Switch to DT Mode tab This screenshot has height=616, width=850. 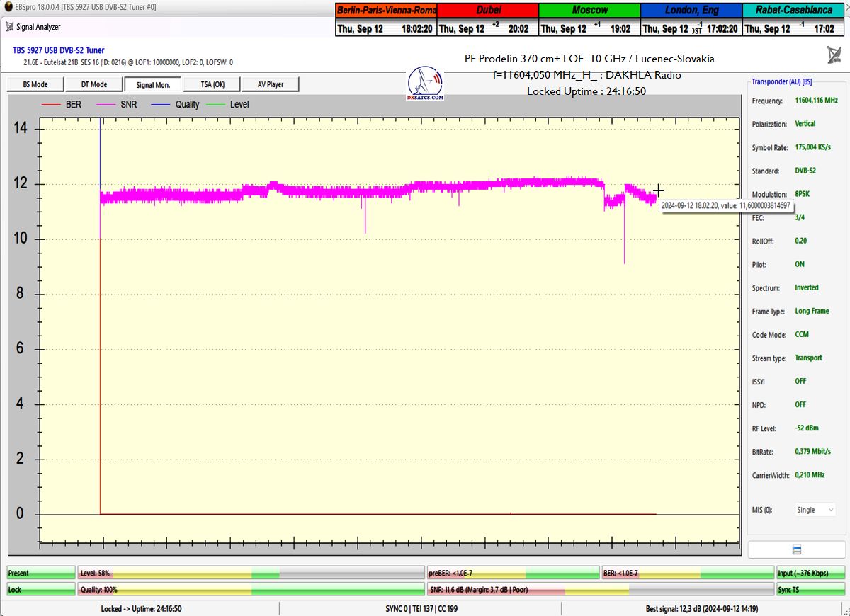pos(93,84)
